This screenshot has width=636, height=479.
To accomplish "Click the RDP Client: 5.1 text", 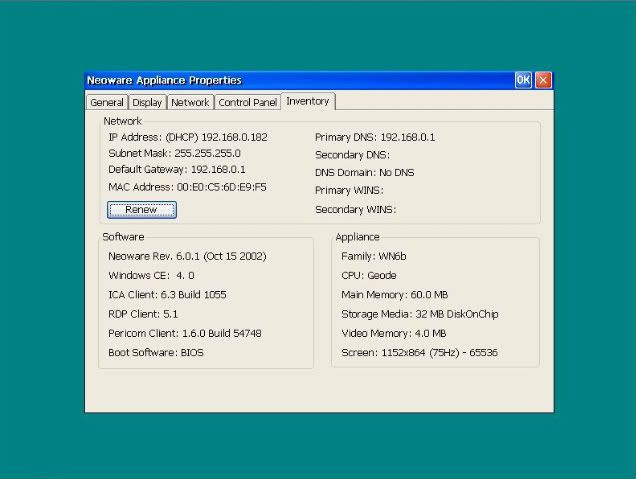I will click(x=143, y=314).
